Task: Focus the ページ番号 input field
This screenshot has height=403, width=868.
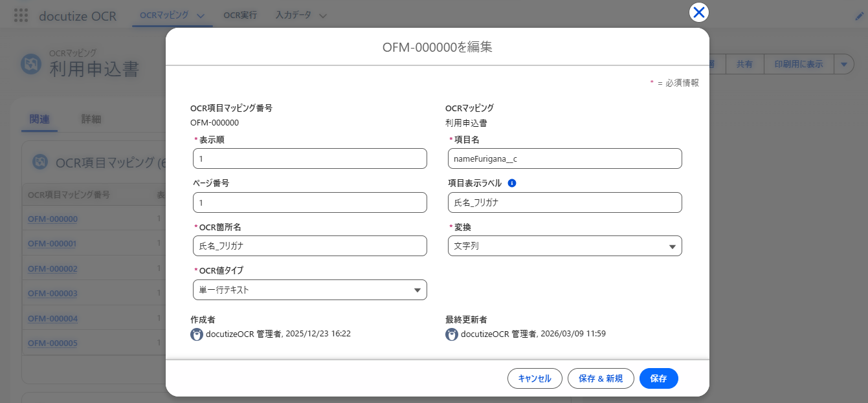Action: [309, 202]
